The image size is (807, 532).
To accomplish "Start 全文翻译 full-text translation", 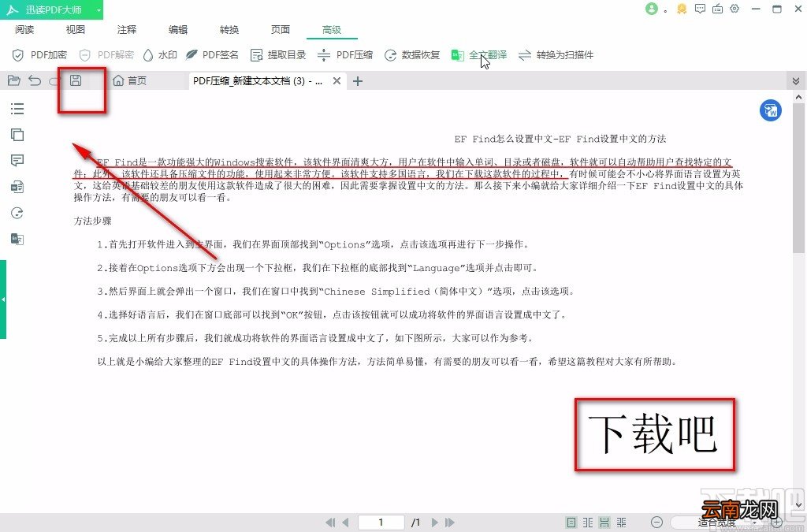I will 479,54.
